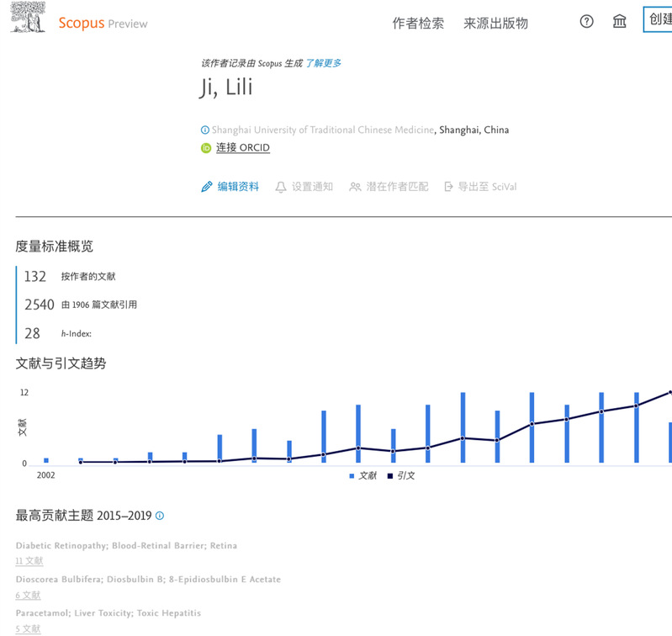672x636 pixels.
Task: Follow the 了解更多 link
Action: coord(323,63)
